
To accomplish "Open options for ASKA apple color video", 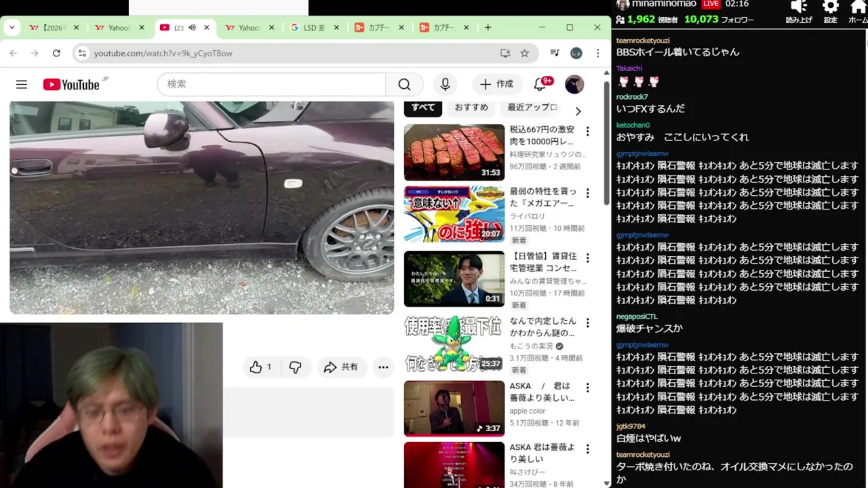I will click(x=588, y=388).
